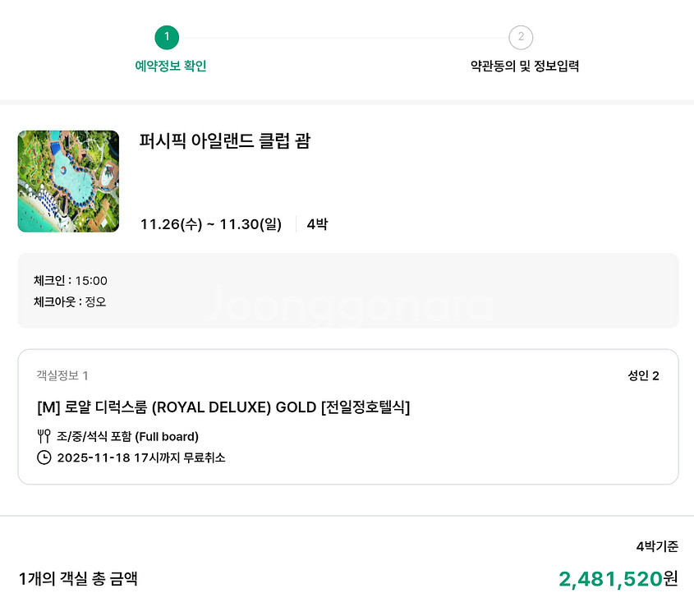The width and height of the screenshot is (694, 616).
Task: Click 조/중/석식 포함 (Full board) text
Action: click(127, 436)
